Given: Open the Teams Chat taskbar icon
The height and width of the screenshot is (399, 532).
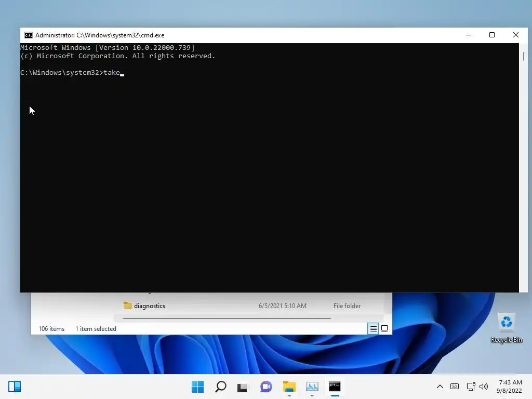Looking at the screenshot, I should (x=266, y=387).
